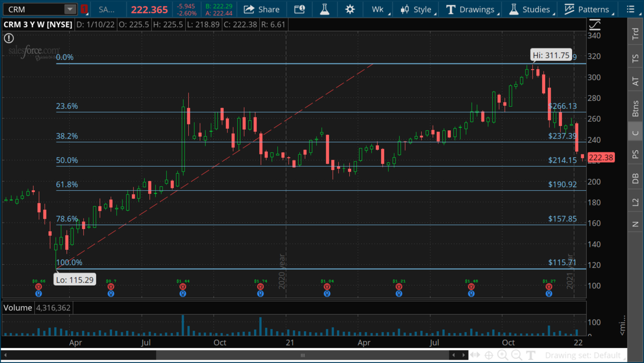
Task: Click the 23.6% Fibonacci level label
Action: [67, 106]
